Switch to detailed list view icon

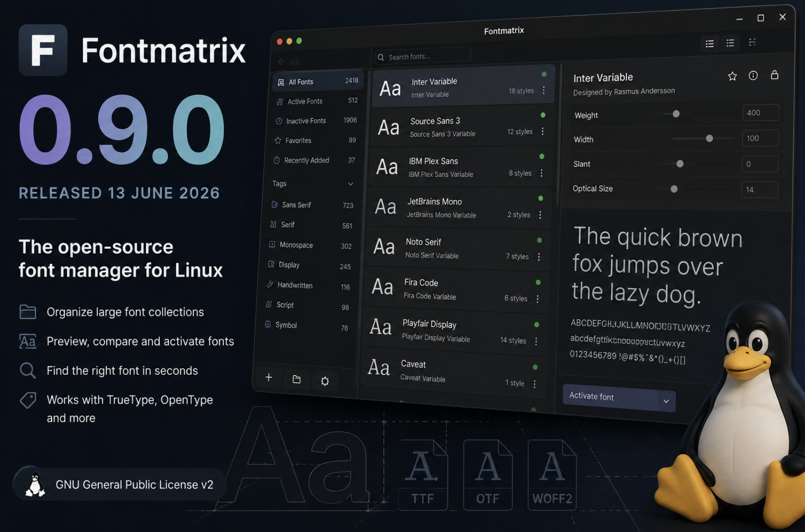click(x=710, y=44)
